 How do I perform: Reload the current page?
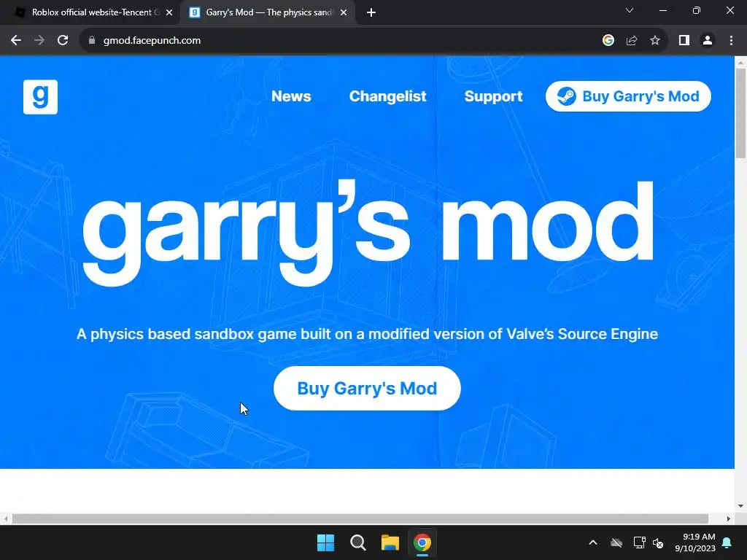click(63, 41)
